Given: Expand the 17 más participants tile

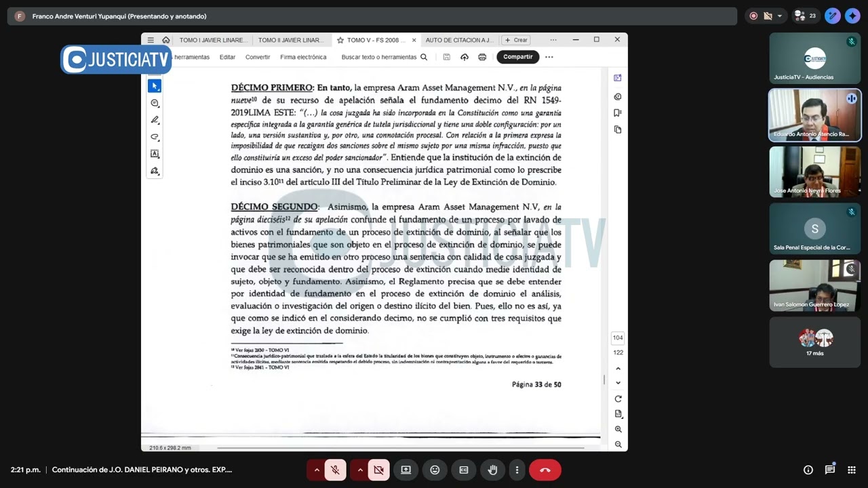Looking at the screenshot, I should click(x=815, y=342).
